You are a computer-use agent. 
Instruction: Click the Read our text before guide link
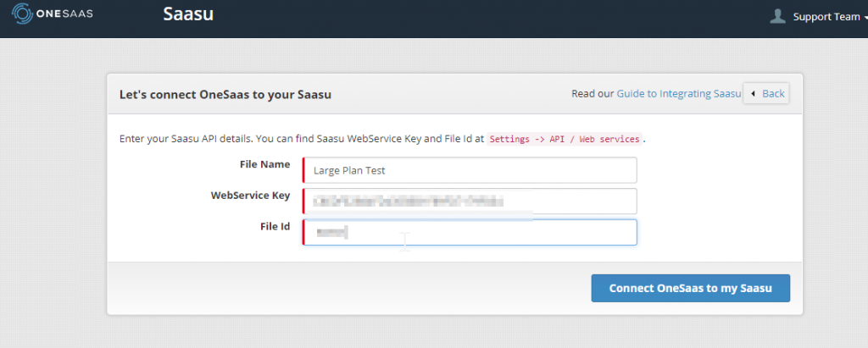(593, 93)
